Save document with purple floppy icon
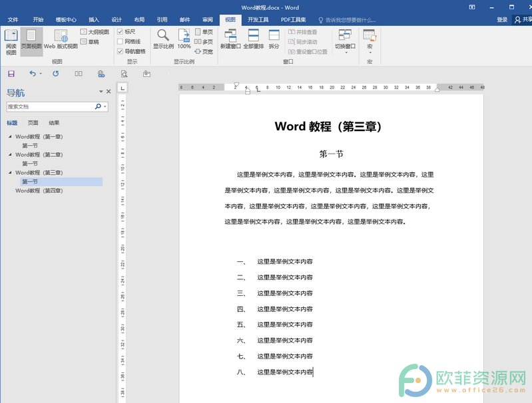The width and height of the screenshot is (532, 403). (11, 74)
